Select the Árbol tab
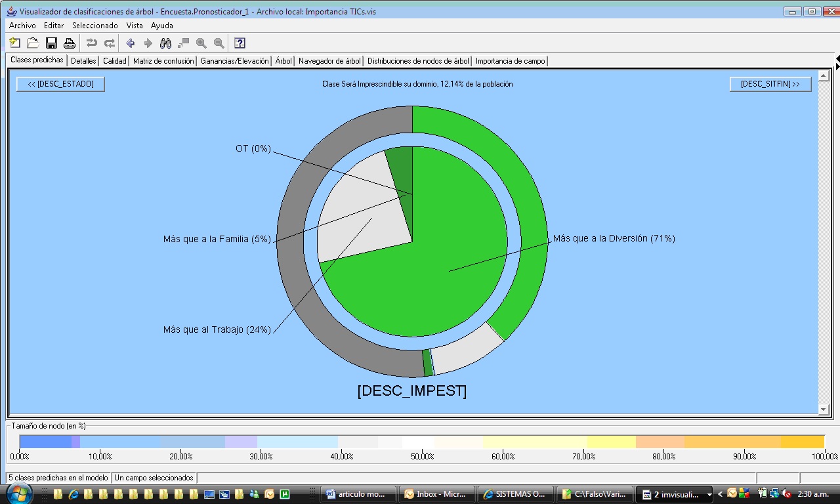The image size is (840, 504). pyautogui.click(x=283, y=61)
